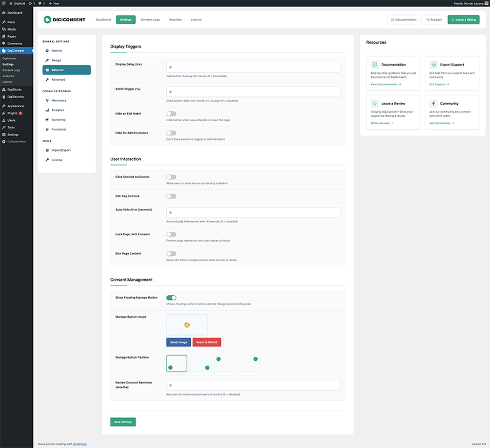
Task: Click the Reset to Default button
Action: tap(207, 342)
